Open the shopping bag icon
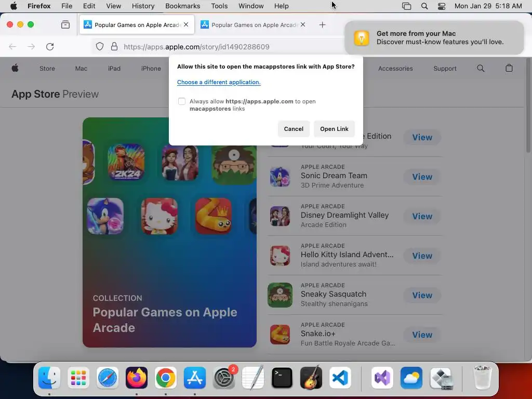The height and width of the screenshot is (399, 532). point(509,68)
